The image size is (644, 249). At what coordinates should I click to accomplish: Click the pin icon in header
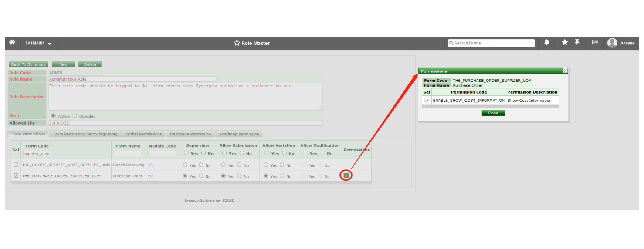pos(577,43)
